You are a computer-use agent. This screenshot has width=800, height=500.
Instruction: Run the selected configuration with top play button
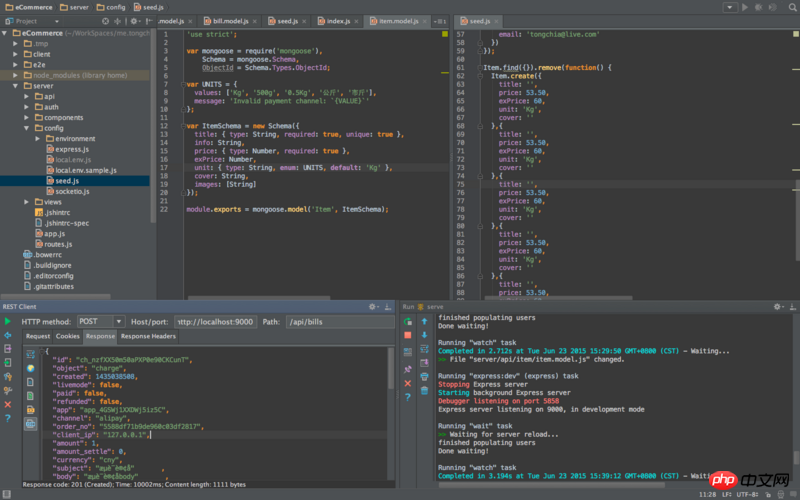pyautogui.click(x=745, y=7)
